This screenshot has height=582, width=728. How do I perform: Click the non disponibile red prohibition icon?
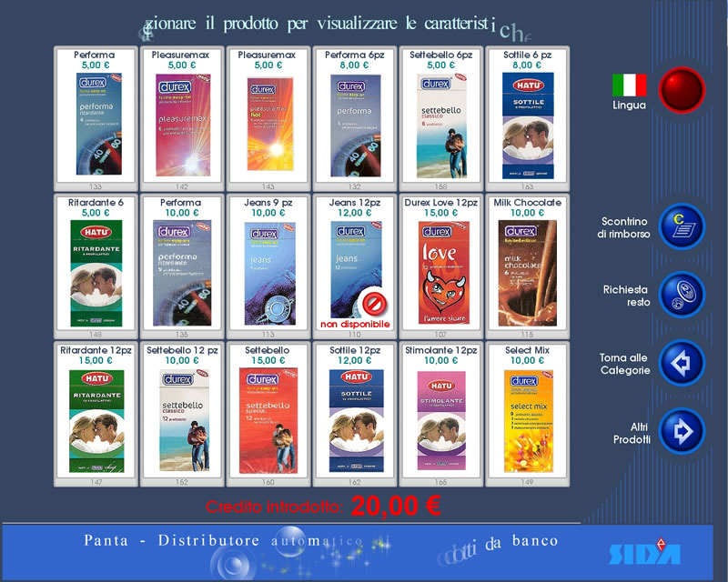click(372, 304)
